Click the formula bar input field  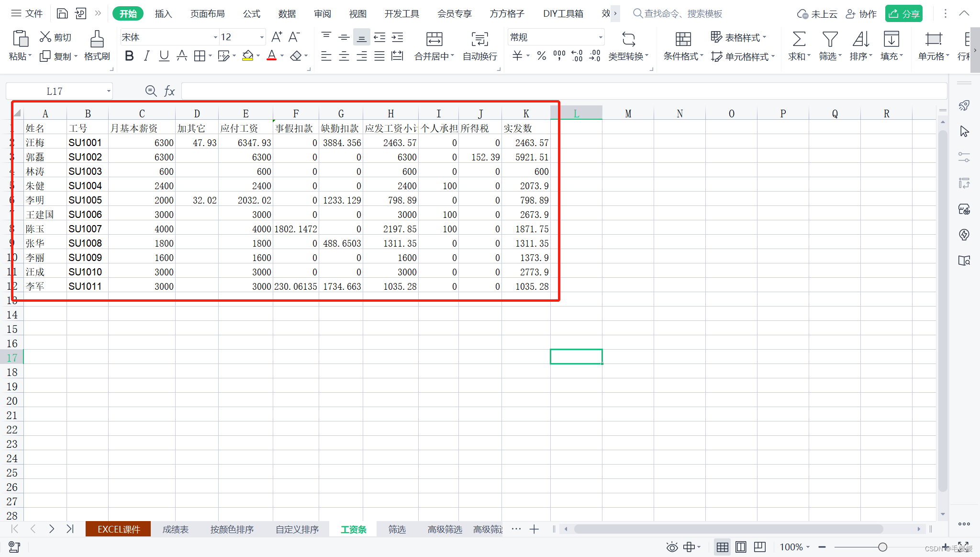[564, 91]
